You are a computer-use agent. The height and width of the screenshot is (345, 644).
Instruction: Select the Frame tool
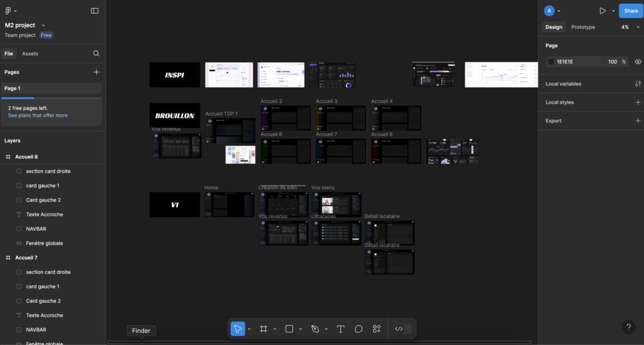(264, 329)
